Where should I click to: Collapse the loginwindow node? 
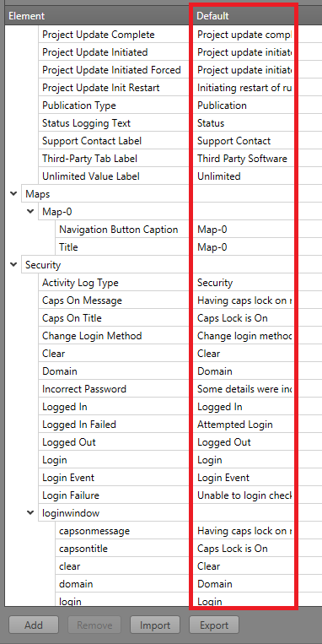(x=30, y=512)
